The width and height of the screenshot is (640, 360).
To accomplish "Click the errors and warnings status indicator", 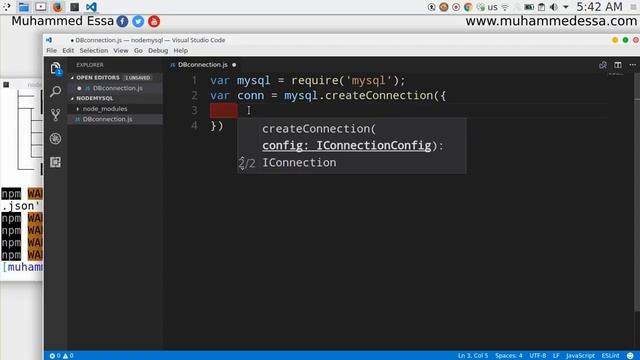I will tap(61, 356).
